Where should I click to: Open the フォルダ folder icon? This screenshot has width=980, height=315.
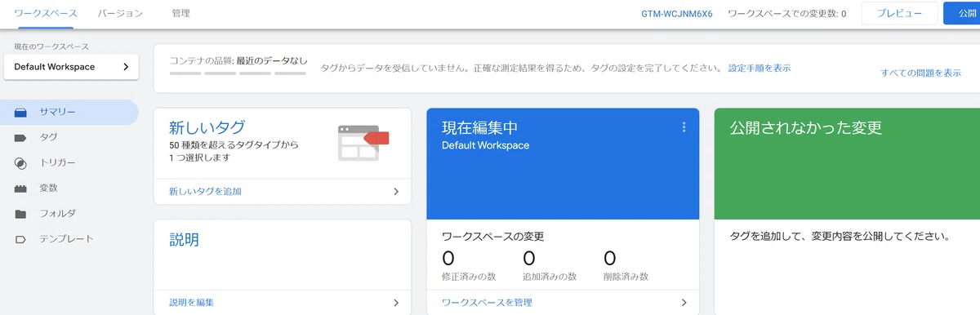[21, 214]
